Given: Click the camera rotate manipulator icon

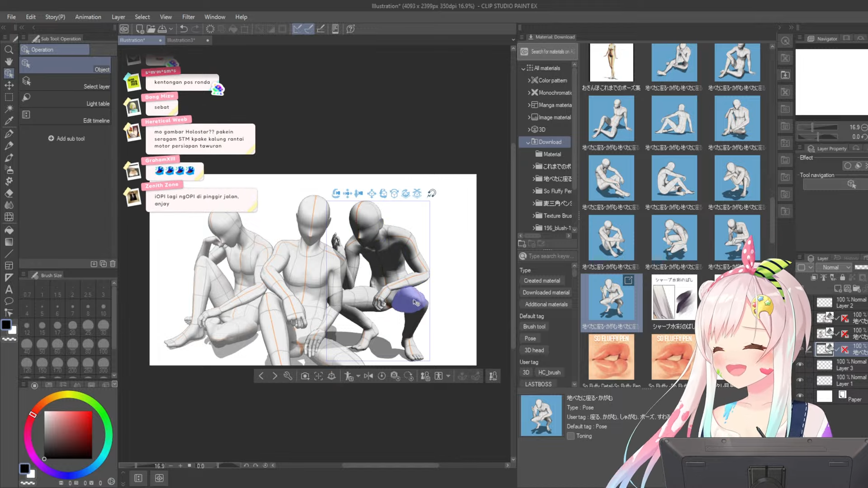Looking at the screenshot, I should [x=336, y=193].
